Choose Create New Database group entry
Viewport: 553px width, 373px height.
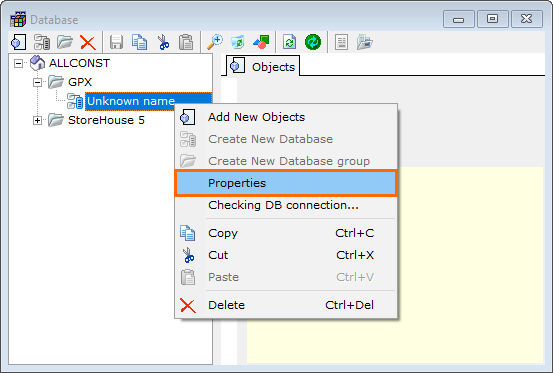(x=286, y=161)
